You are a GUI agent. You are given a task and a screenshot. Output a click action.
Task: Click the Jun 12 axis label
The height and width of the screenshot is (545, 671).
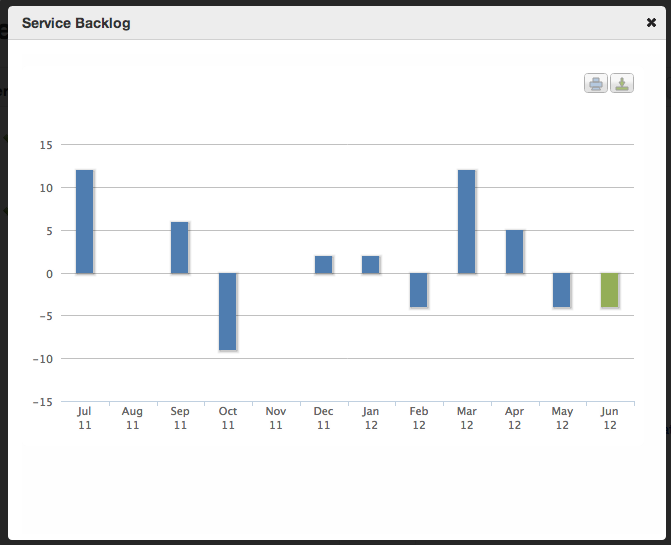click(610, 418)
